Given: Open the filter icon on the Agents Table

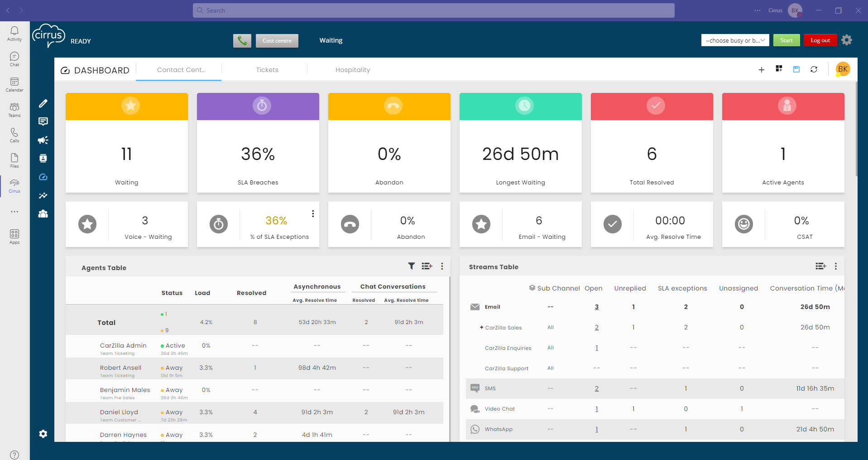Looking at the screenshot, I should [x=411, y=266].
